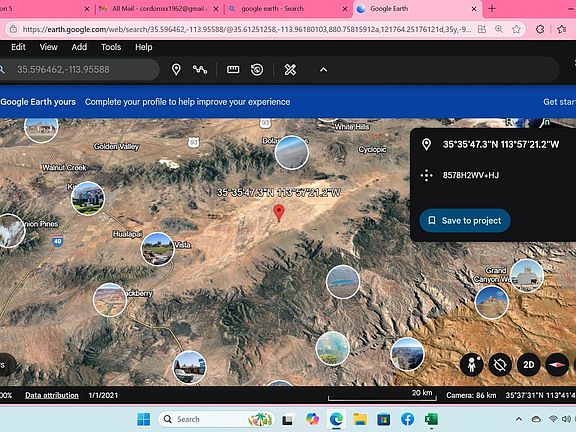Open Microsoft Store from taskbar
The height and width of the screenshot is (432, 576).
coord(384,419)
